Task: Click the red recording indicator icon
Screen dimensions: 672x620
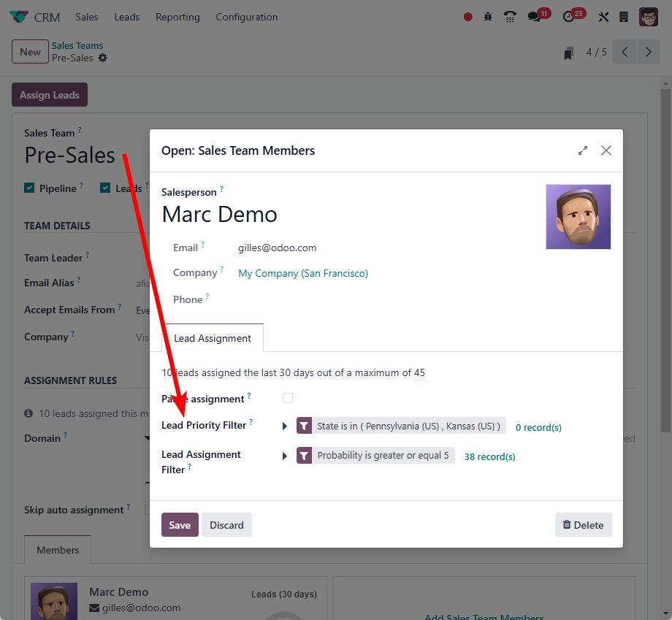Action: coord(468,17)
